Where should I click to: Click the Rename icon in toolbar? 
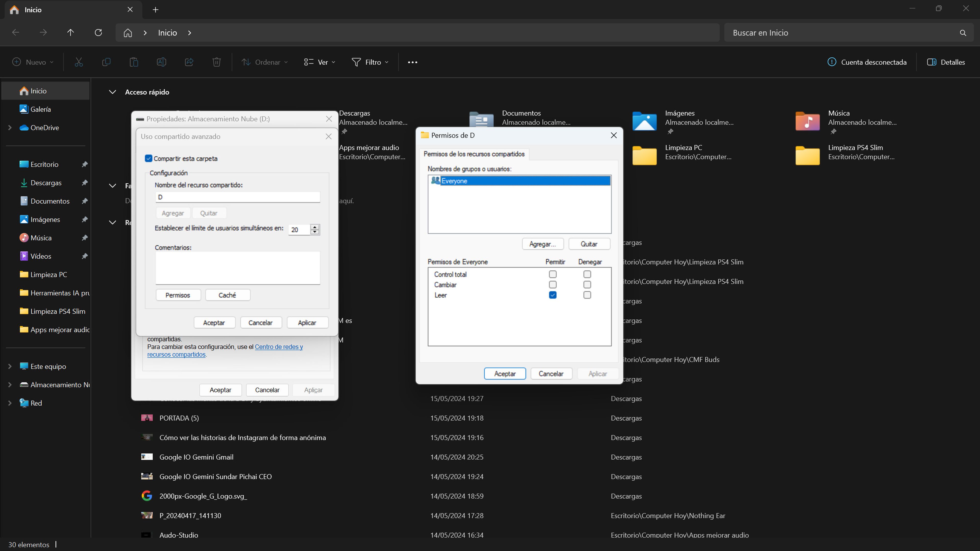161,62
